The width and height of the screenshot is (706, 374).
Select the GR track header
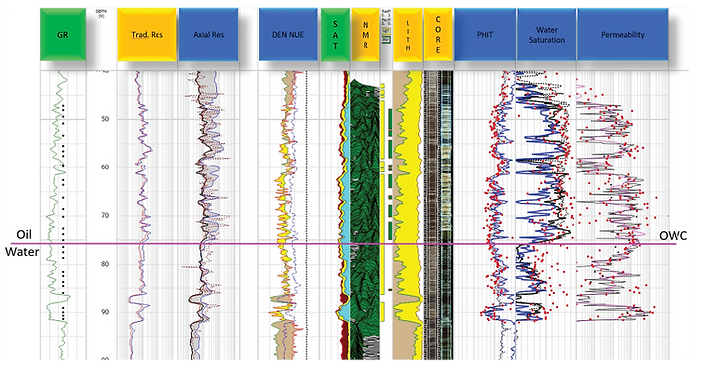tap(63, 35)
